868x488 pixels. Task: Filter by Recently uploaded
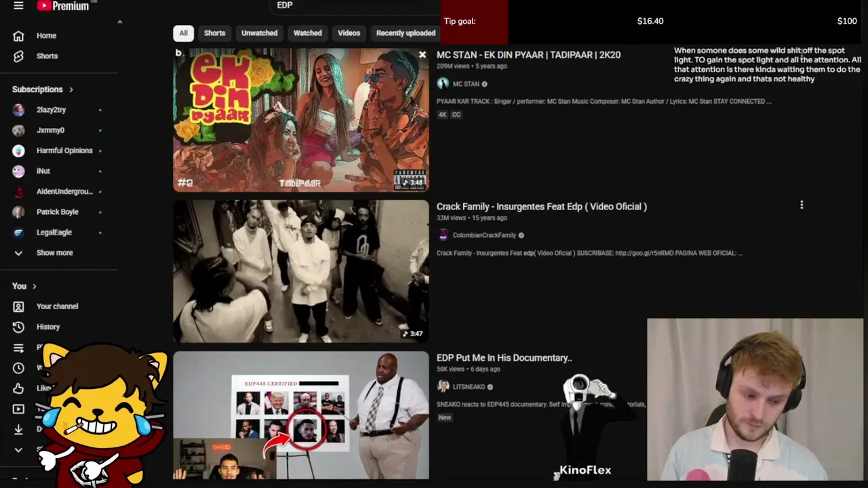click(406, 33)
